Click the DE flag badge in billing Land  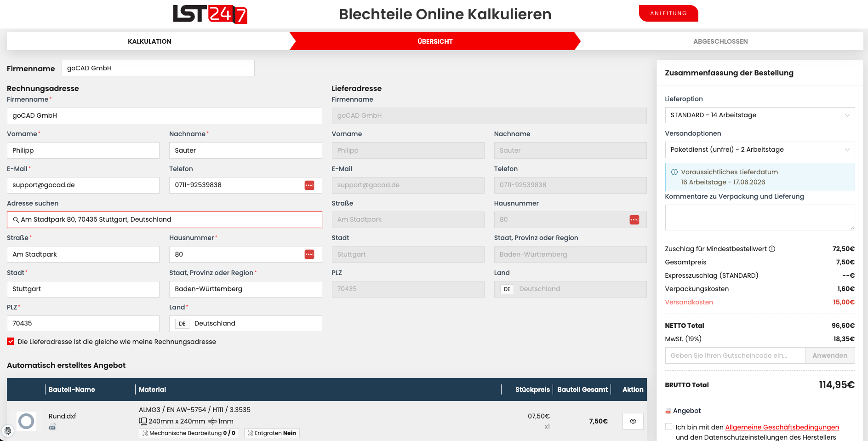click(x=182, y=324)
